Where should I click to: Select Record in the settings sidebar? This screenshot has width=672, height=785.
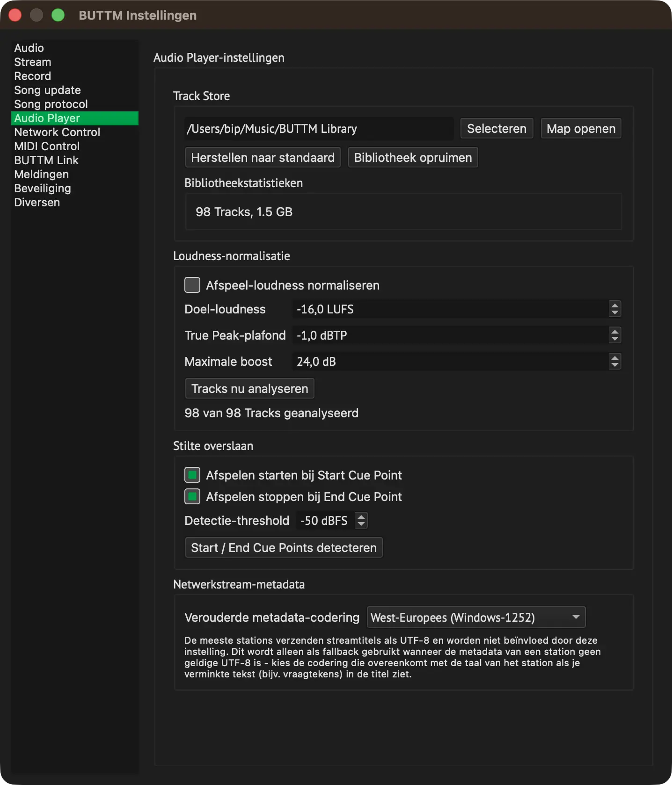point(75,76)
